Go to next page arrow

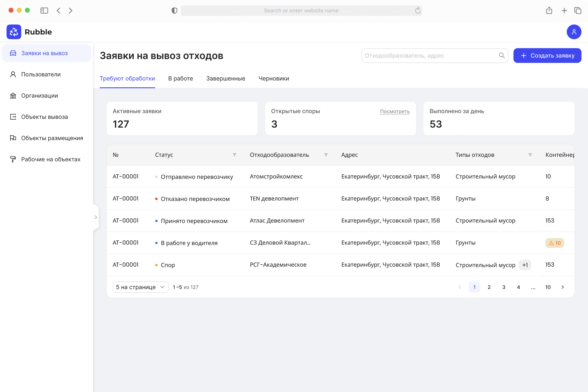pyautogui.click(x=563, y=287)
